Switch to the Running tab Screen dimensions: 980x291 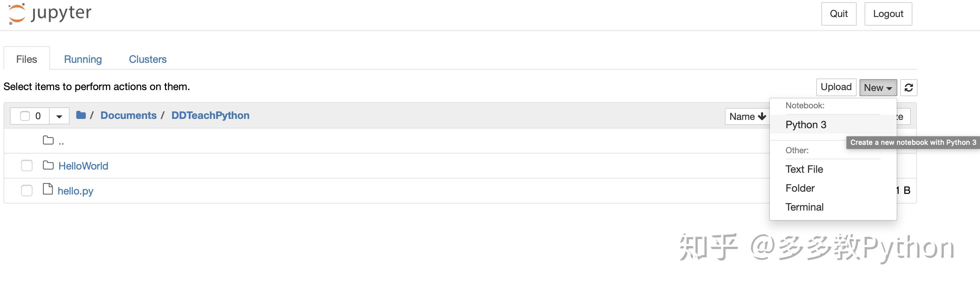[x=83, y=59]
